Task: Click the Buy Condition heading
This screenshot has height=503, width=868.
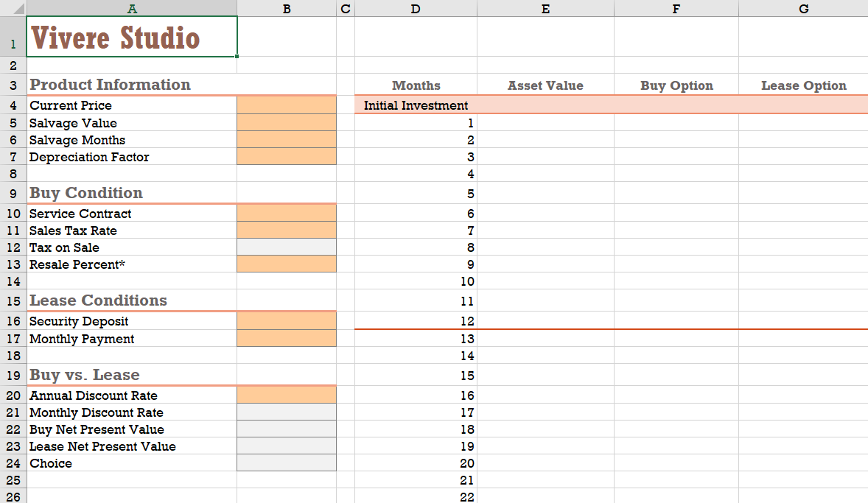Action: coord(85,192)
